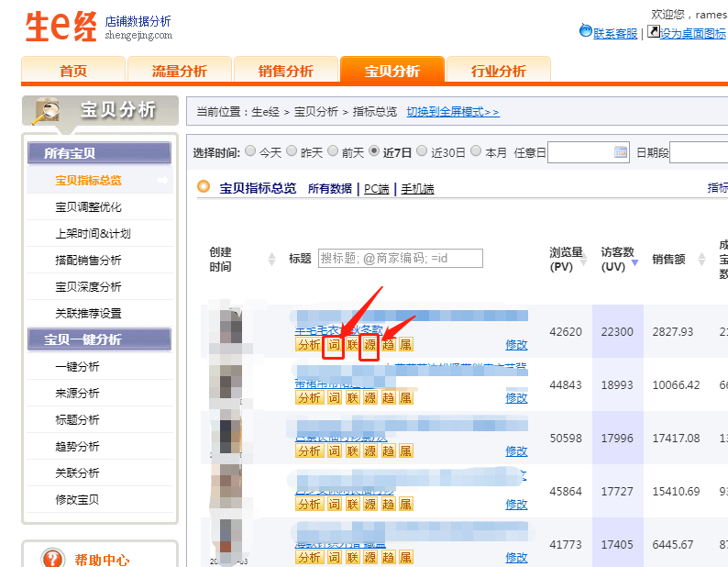Open 来源分析 in the left sidebar
This screenshot has width=728, height=567.
pyautogui.click(x=77, y=393)
